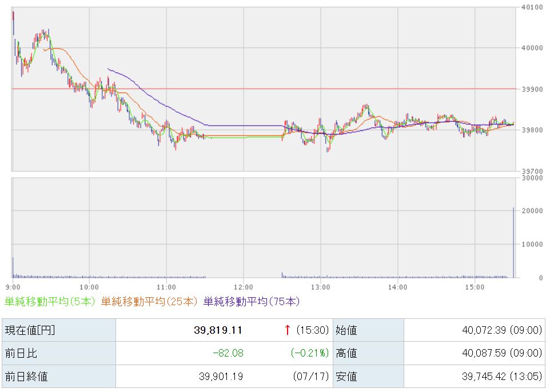Click the 14:00 time axis label
Image resolution: width=550 pixels, height=392 pixels.
coord(397,287)
